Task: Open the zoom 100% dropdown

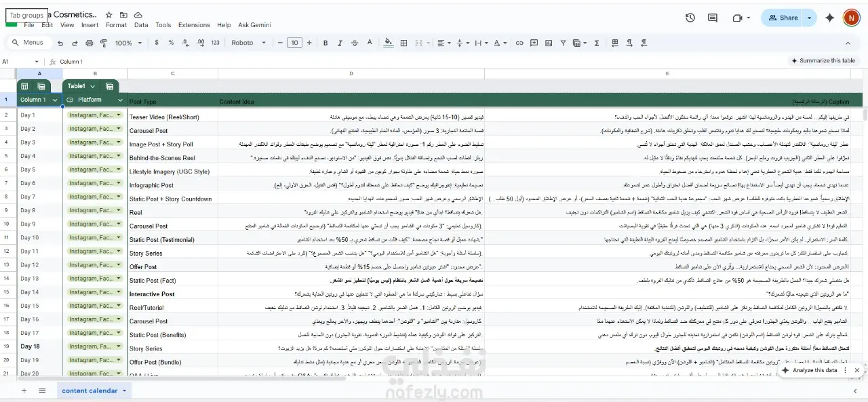Action: [127, 43]
